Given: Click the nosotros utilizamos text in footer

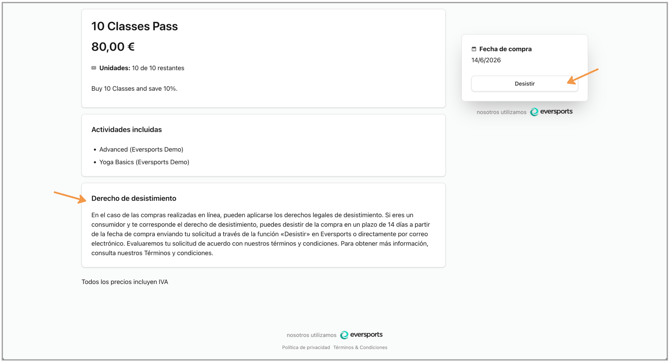Looking at the screenshot, I should coord(311,335).
